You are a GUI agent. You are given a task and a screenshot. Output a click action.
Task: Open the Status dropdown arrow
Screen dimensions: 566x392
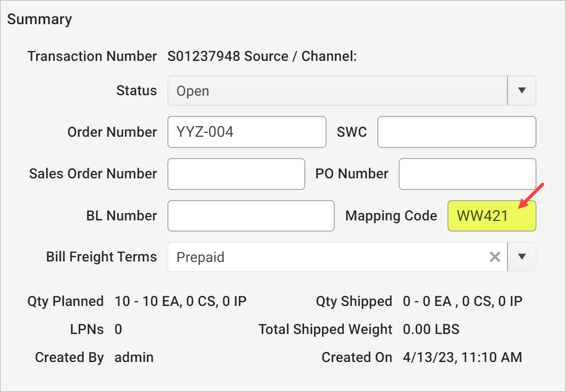click(x=521, y=90)
